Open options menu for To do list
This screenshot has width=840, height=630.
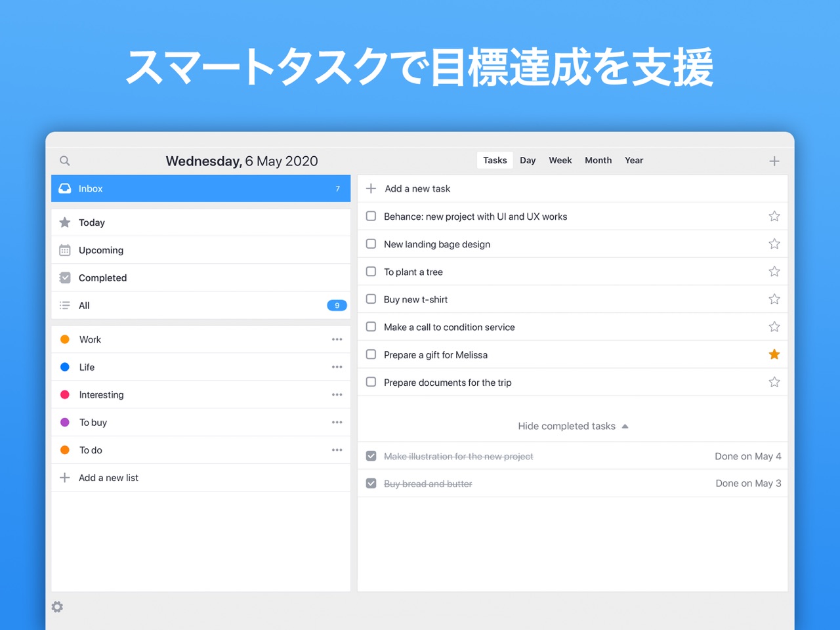(337, 450)
